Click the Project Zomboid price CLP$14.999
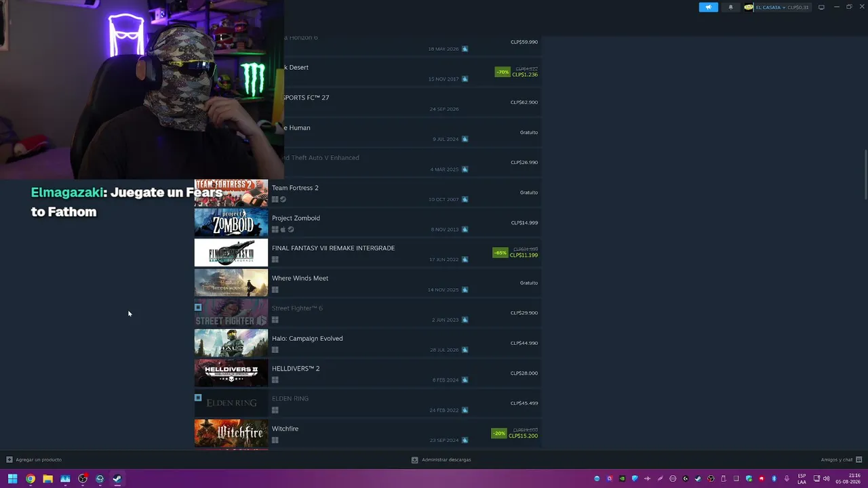The width and height of the screenshot is (868, 488). click(524, 223)
